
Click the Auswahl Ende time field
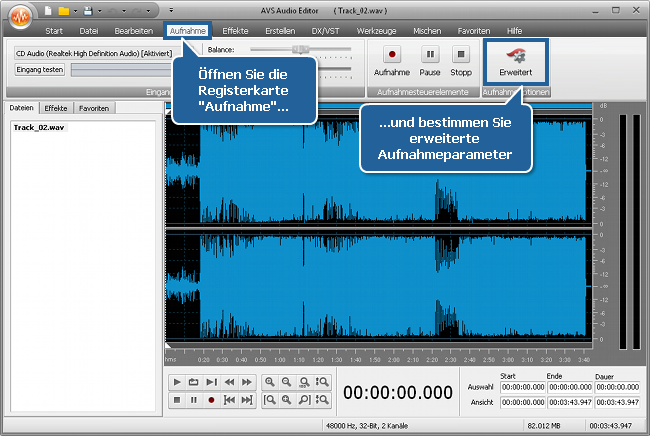coord(570,387)
